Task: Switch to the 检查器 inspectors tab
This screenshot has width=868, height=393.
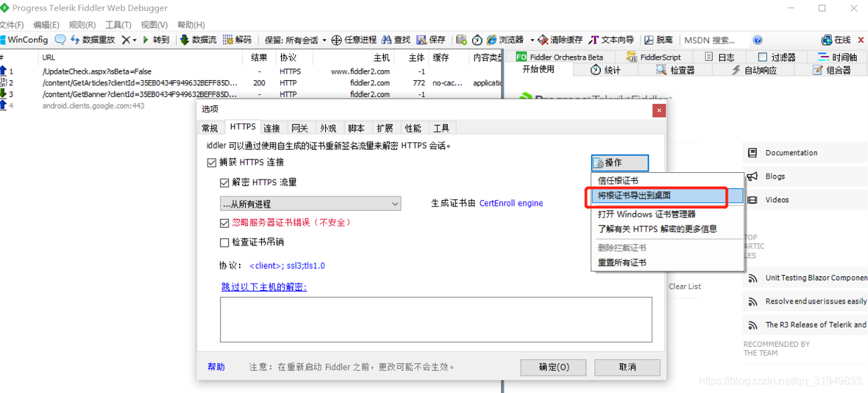Action: coord(676,69)
